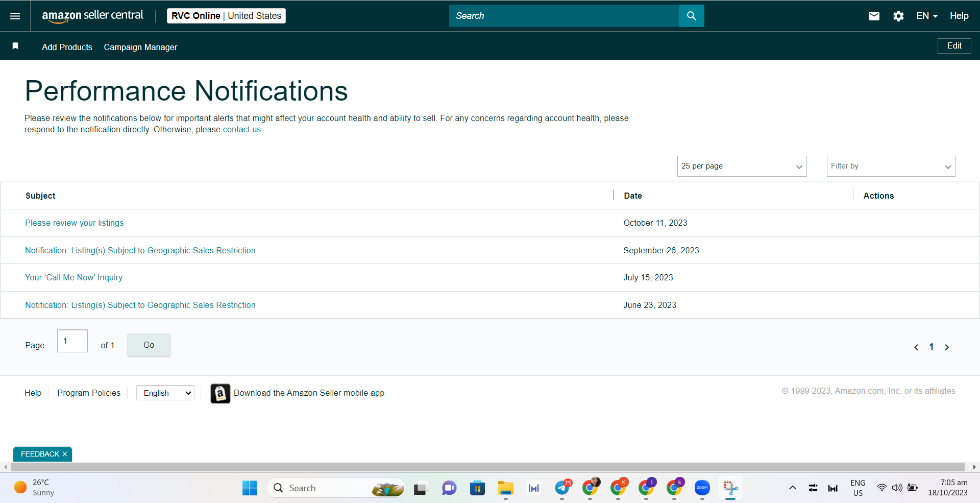980x503 pixels.
Task: Close the FEEDBACK tab with X
Action: pos(65,454)
